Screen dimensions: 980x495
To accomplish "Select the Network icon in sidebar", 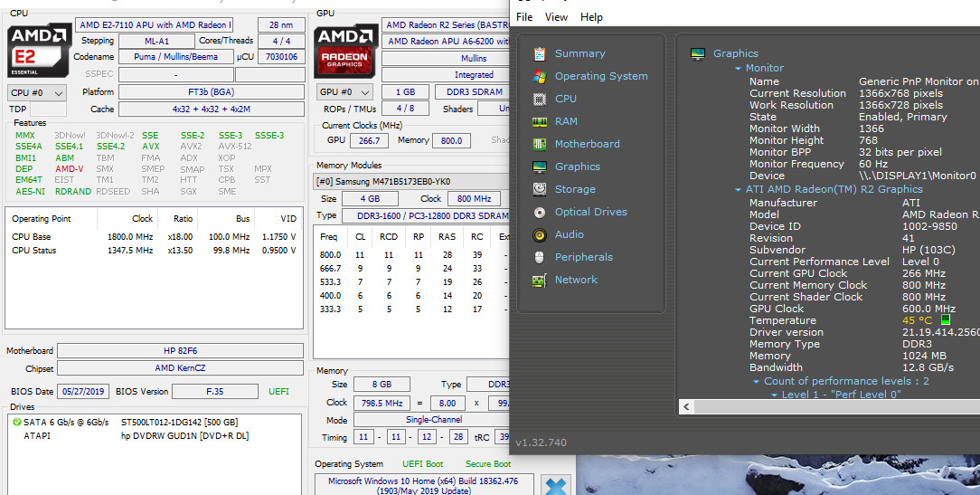I will [540, 281].
